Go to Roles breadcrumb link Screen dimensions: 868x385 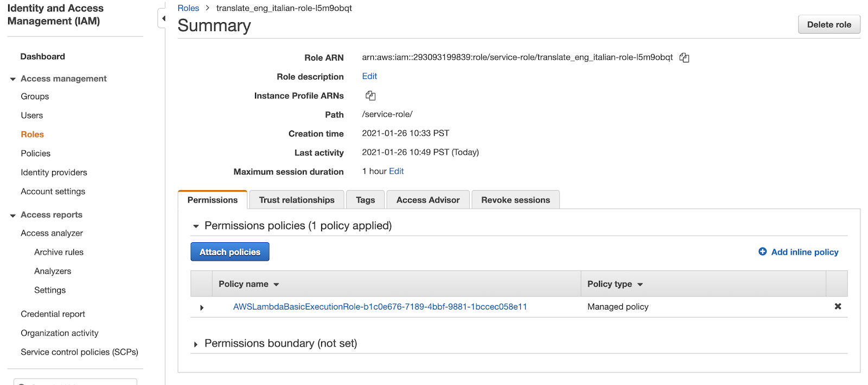coord(188,8)
